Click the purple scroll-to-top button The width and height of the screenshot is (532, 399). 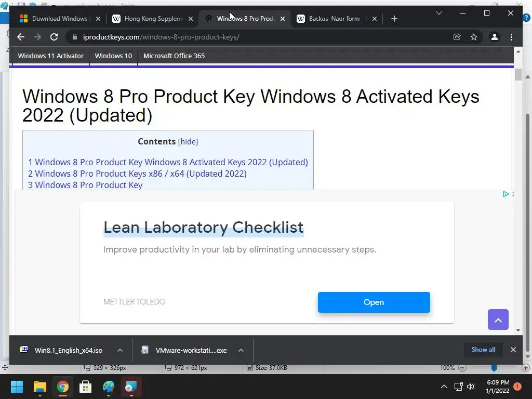point(498,320)
